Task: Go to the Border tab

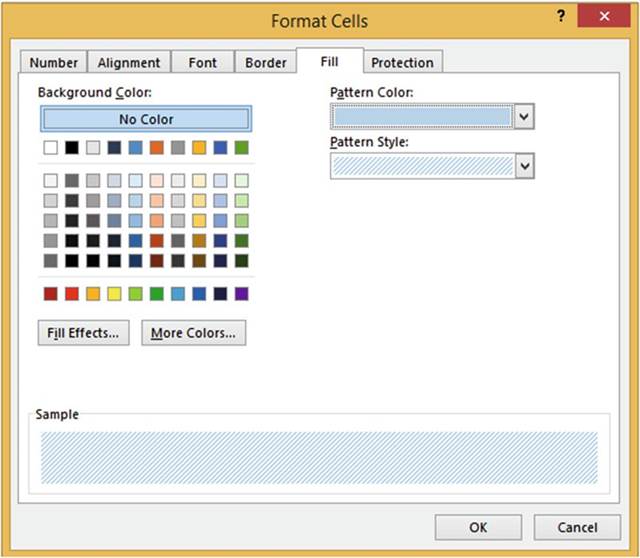Action: click(266, 62)
